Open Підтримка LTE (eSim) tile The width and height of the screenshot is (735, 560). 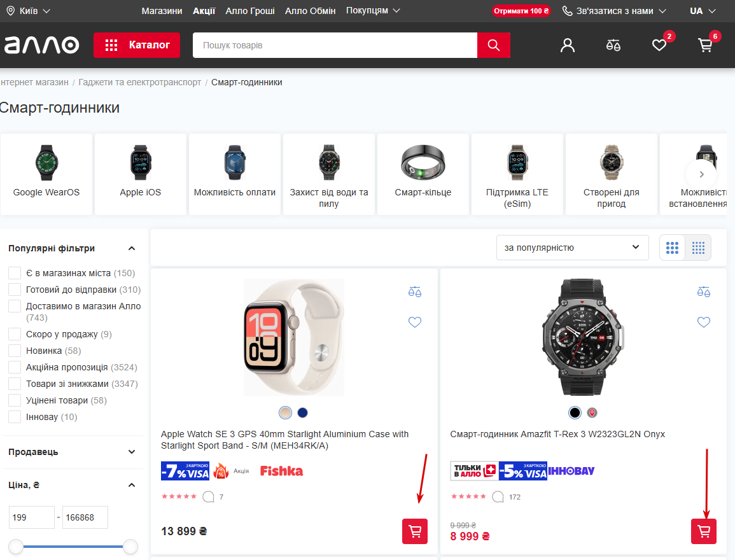pyautogui.click(x=517, y=174)
